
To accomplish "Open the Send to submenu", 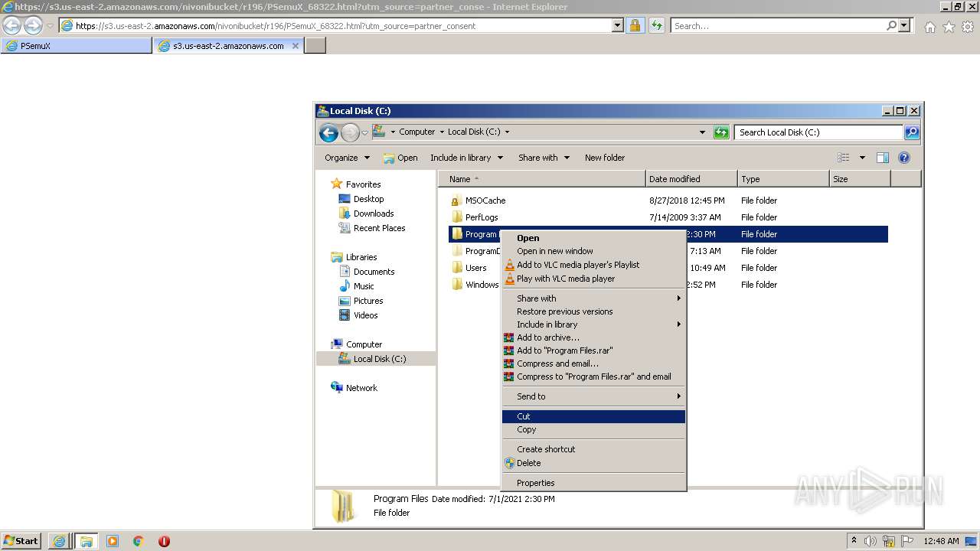I will [593, 396].
